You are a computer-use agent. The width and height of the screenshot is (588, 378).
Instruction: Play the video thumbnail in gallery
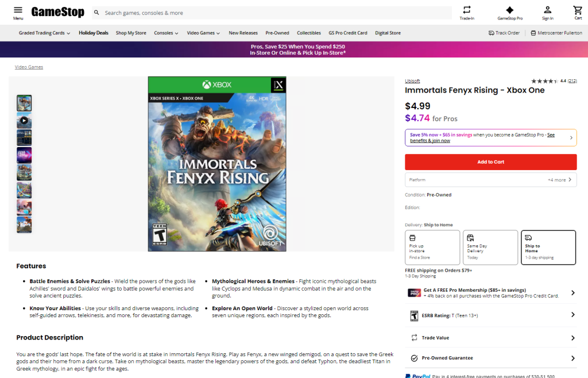click(x=24, y=121)
